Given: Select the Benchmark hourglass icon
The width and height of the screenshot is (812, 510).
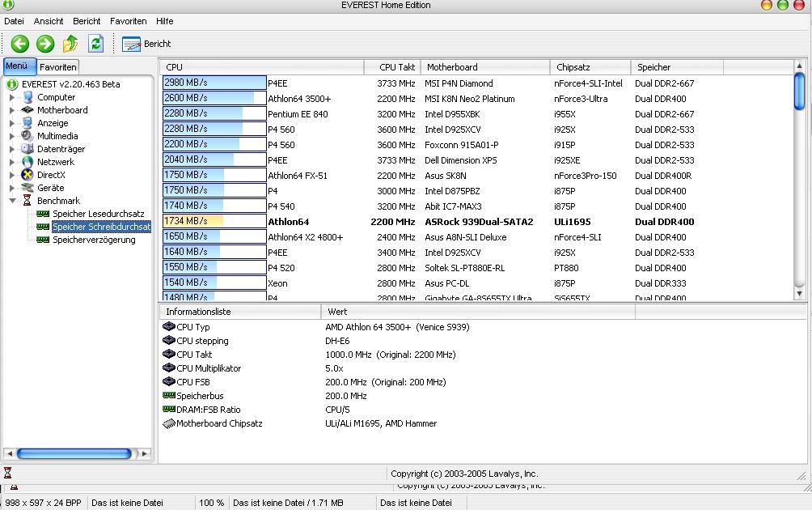Looking at the screenshot, I should (27, 201).
